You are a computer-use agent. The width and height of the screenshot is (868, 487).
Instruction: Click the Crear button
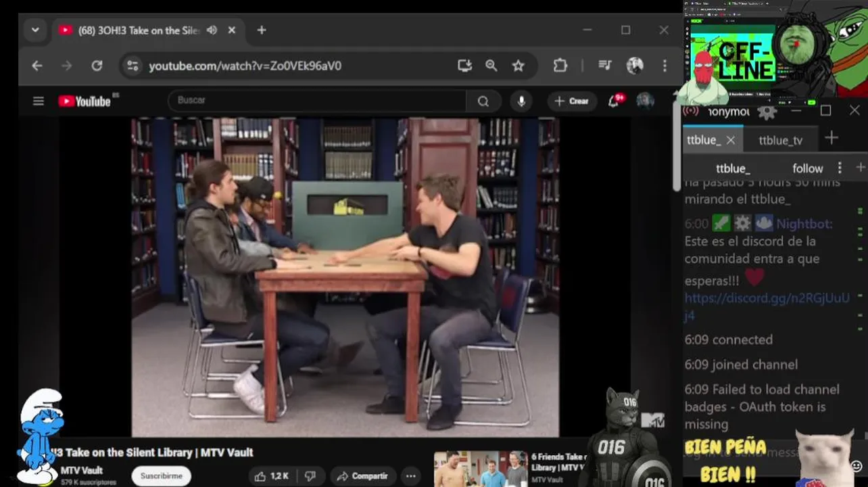(x=572, y=101)
